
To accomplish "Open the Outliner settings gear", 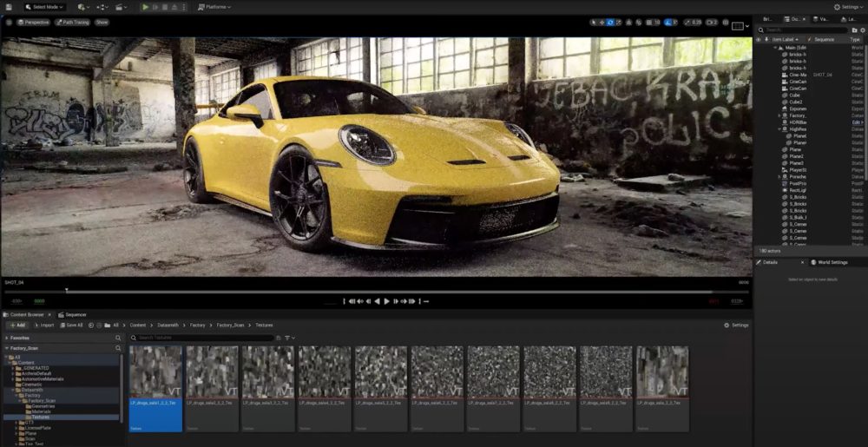I will [x=863, y=30].
